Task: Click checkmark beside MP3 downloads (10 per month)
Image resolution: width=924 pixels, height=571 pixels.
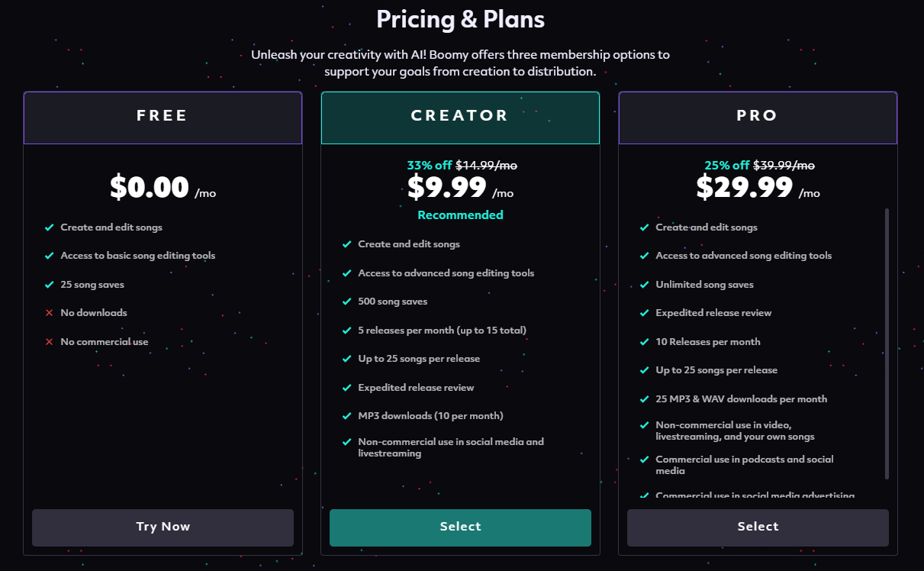Action: click(346, 416)
